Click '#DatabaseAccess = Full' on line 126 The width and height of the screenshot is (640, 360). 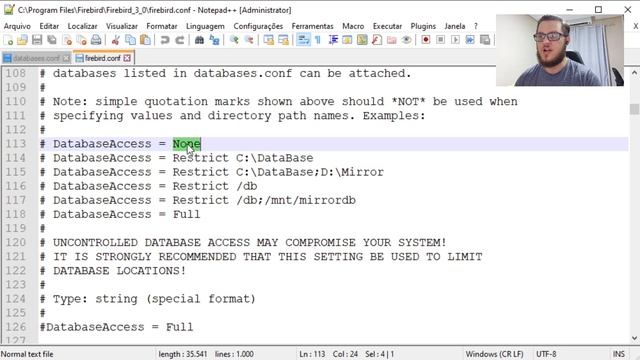pos(116,327)
